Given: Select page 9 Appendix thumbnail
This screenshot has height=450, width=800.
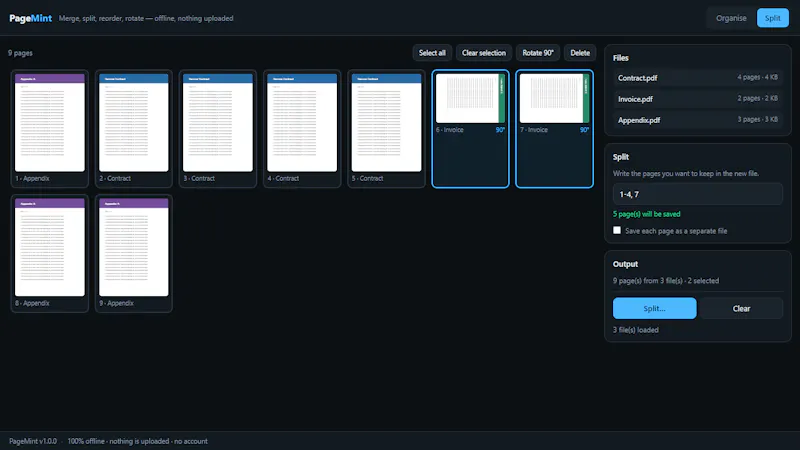Looking at the screenshot, I should 134,253.
